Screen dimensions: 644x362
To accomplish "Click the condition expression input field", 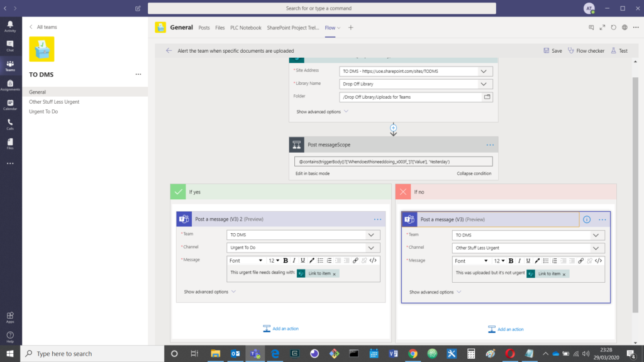I will click(394, 162).
